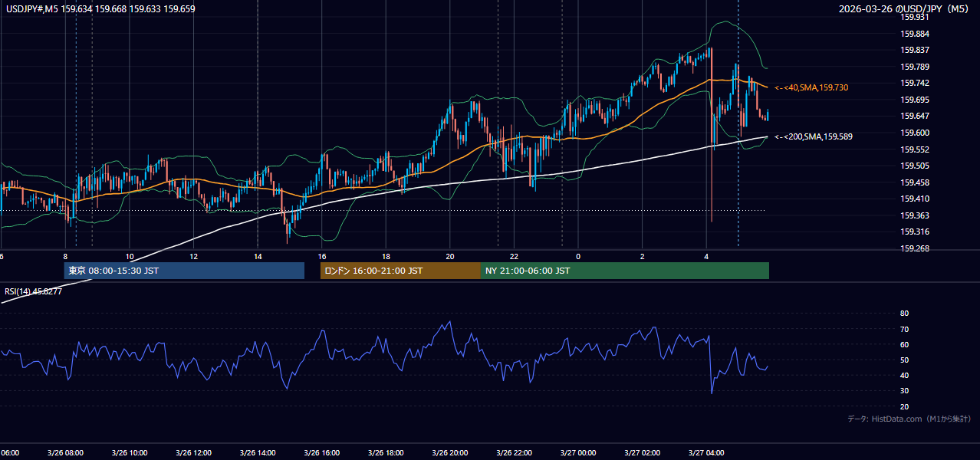Click price axis value 159.505
The height and width of the screenshot is (460, 980).
[915, 166]
